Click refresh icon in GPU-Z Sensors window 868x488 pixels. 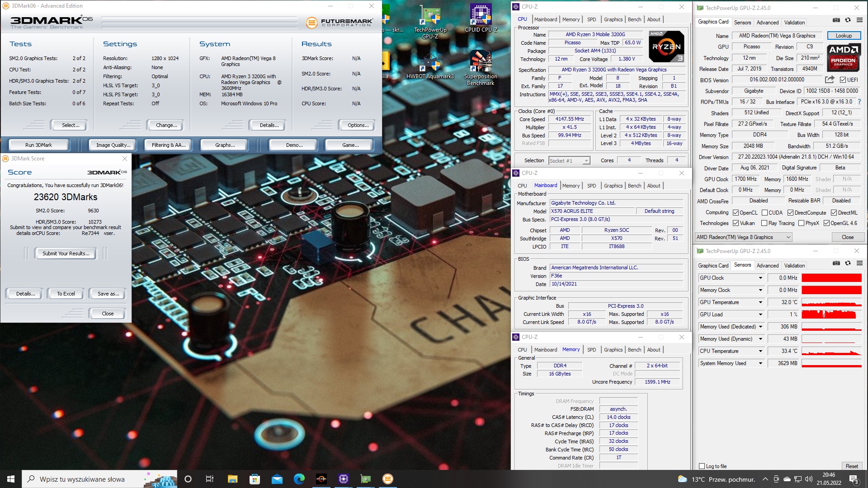(848, 263)
